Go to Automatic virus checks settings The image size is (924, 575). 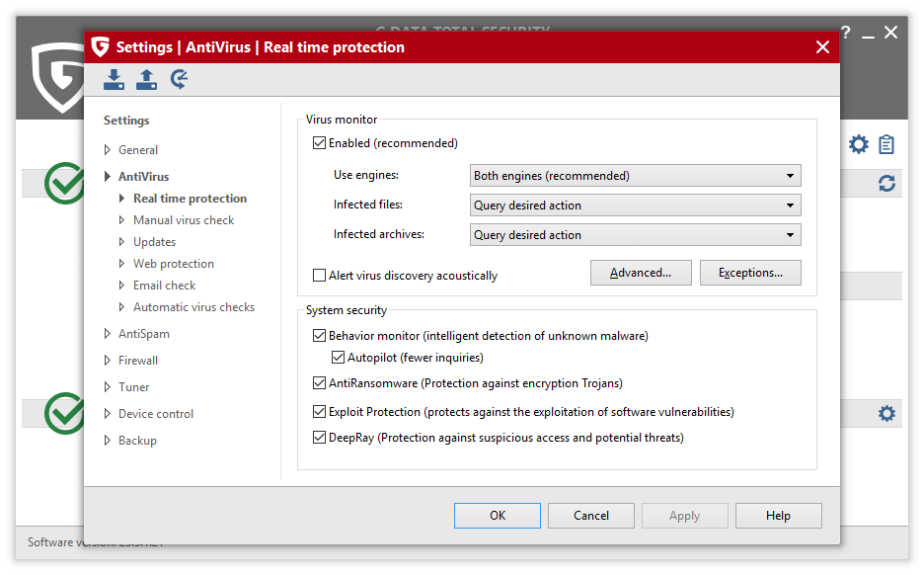pyautogui.click(x=193, y=307)
